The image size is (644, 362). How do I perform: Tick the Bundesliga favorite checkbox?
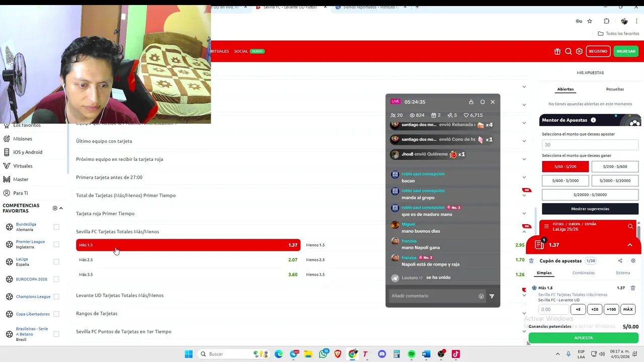click(56, 227)
